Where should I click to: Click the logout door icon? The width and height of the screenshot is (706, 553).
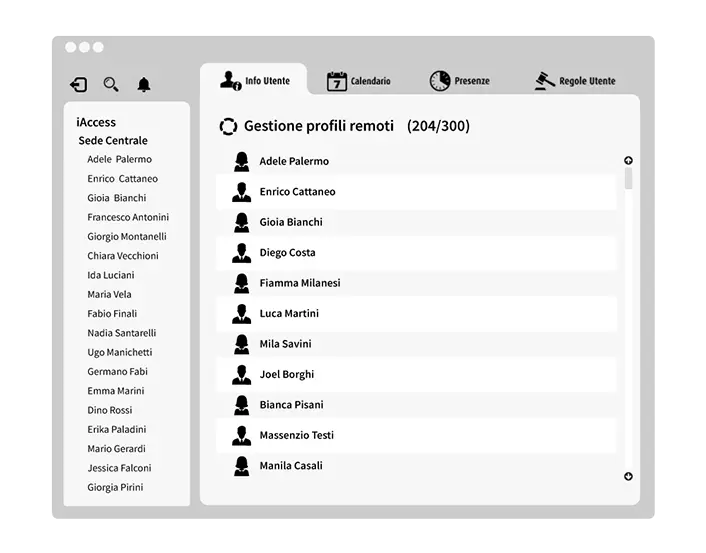point(79,85)
